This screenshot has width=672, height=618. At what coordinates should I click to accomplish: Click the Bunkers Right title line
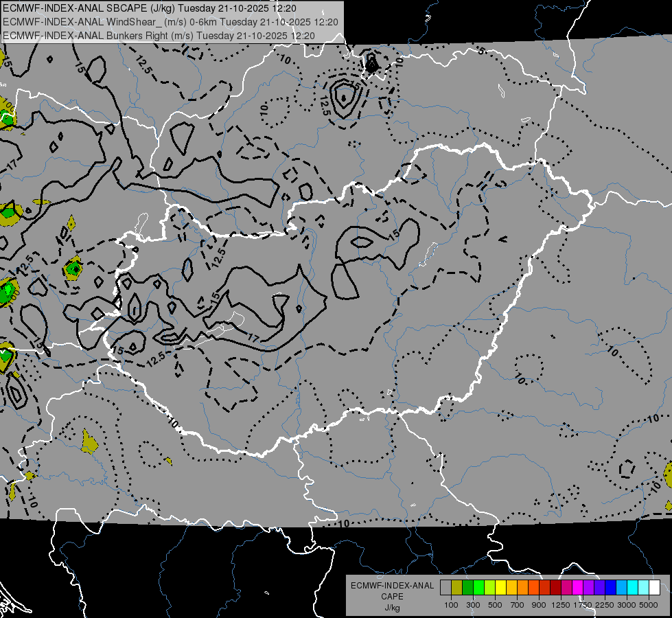pyautogui.click(x=159, y=36)
